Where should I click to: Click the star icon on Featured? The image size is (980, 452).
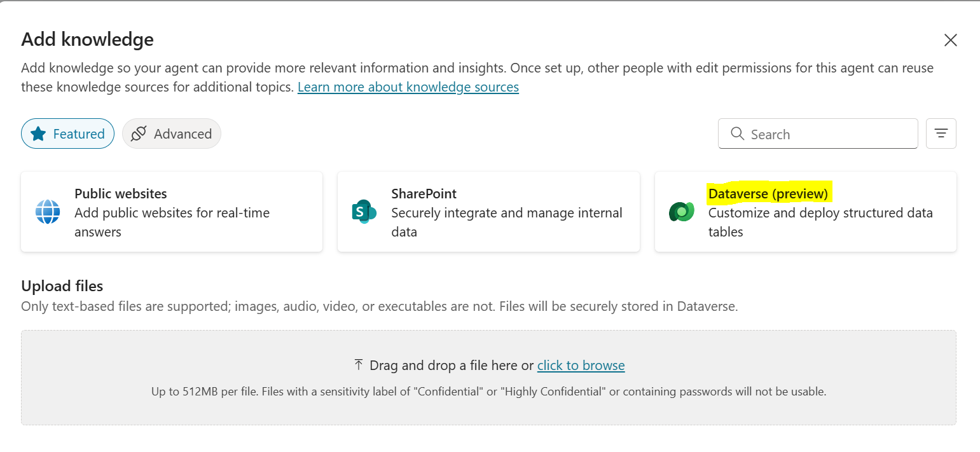[39, 134]
